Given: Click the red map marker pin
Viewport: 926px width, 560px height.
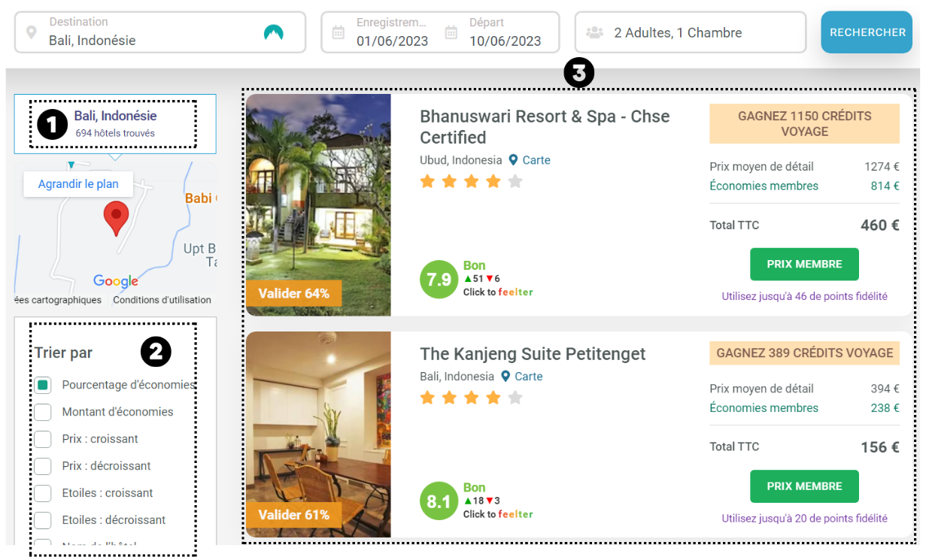Looking at the screenshot, I should pyautogui.click(x=115, y=216).
